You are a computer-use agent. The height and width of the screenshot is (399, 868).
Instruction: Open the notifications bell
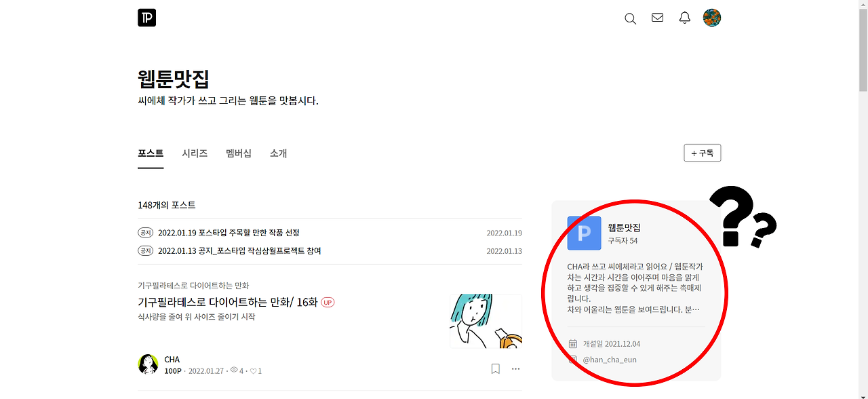684,18
